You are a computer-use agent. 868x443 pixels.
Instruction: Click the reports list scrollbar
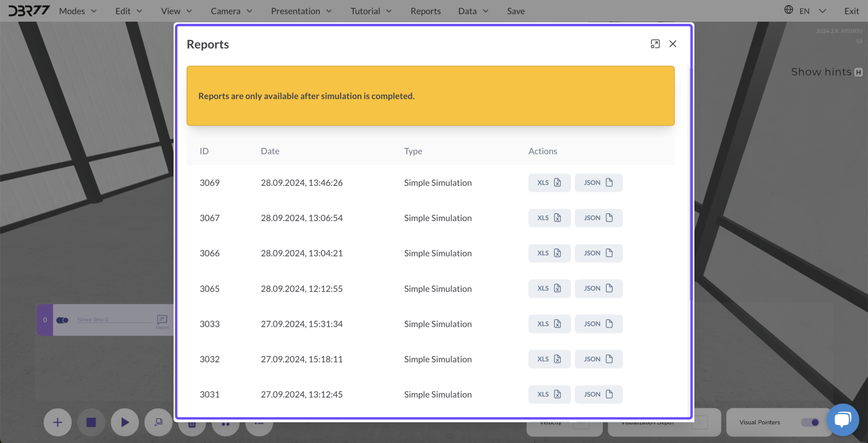pyautogui.click(x=690, y=183)
